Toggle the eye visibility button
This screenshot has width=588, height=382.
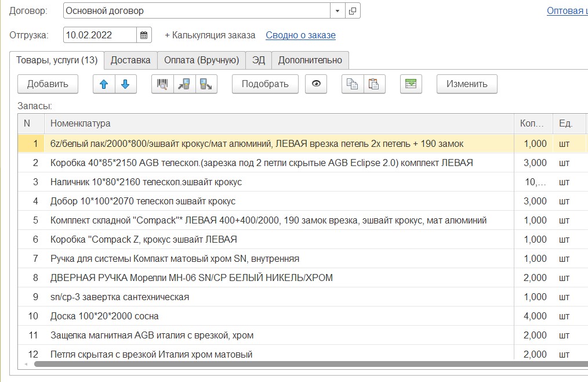pyautogui.click(x=316, y=84)
